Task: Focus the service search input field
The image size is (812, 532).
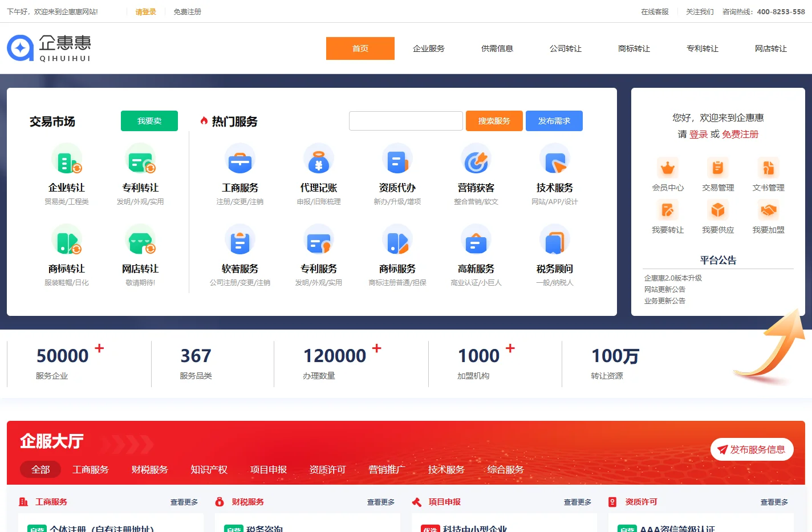Action: [406, 121]
